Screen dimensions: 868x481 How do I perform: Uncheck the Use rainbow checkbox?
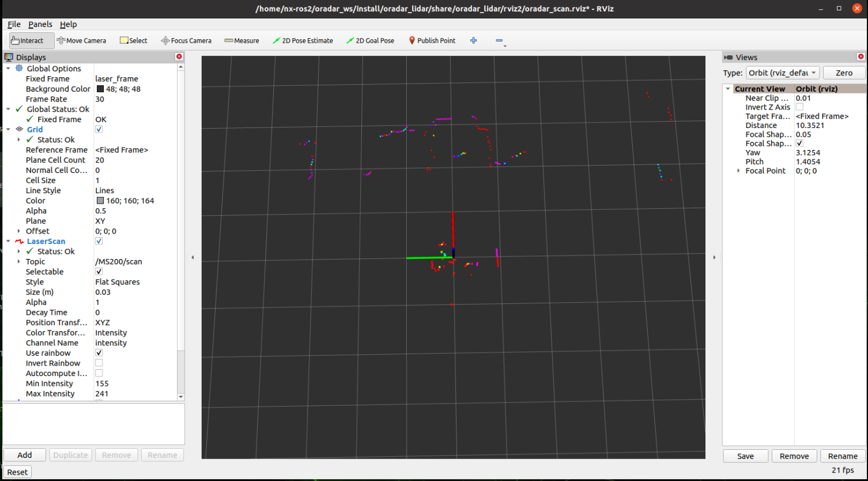[x=99, y=353]
